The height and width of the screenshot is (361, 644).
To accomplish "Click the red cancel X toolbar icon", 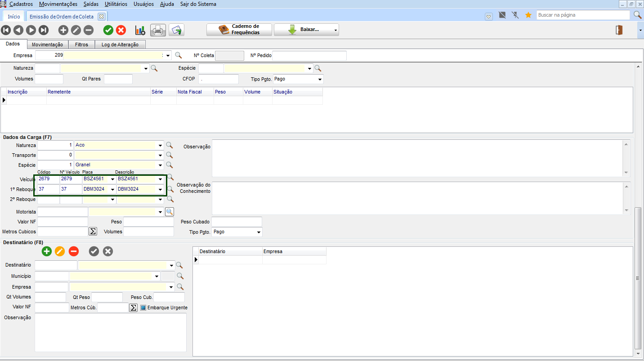I will [x=121, y=30].
